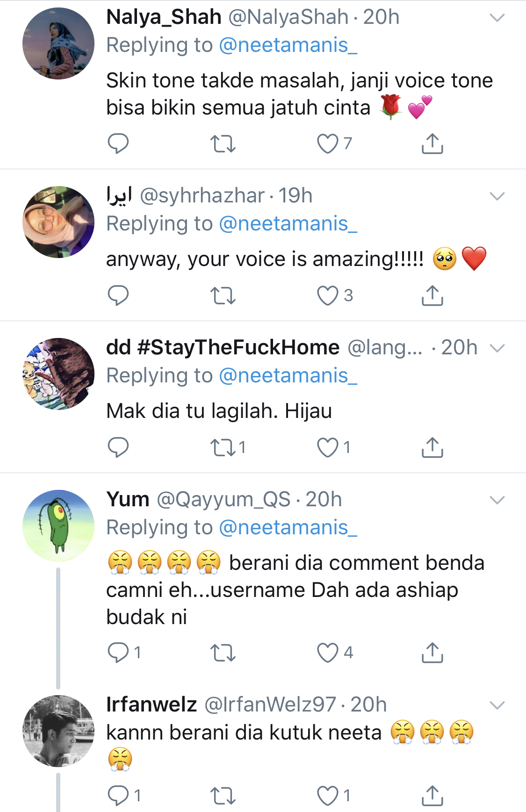526x812 pixels.
Task: Retweet Nalya_Shah's skin tone tweet
Action: 223,144
